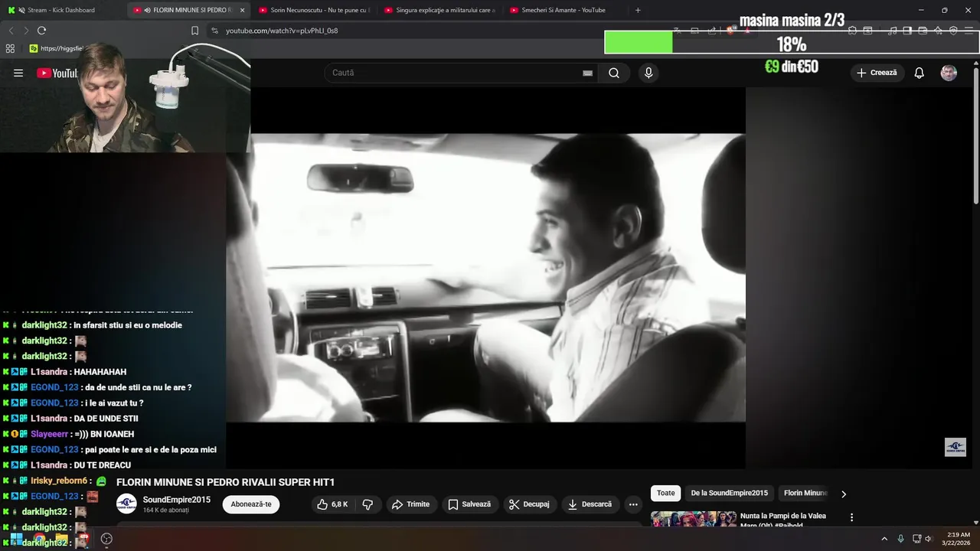The image size is (980, 551).
Task: Subscribe with the Abonează-te button
Action: (x=251, y=504)
